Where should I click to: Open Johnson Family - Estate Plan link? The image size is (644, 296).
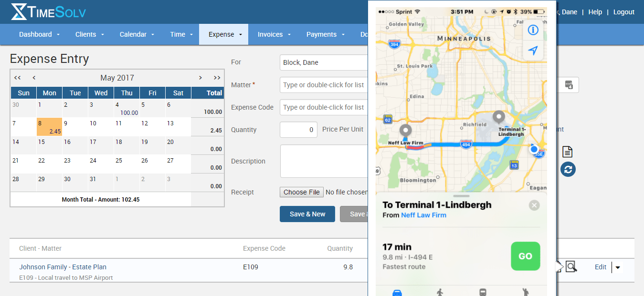pos(63,267)
